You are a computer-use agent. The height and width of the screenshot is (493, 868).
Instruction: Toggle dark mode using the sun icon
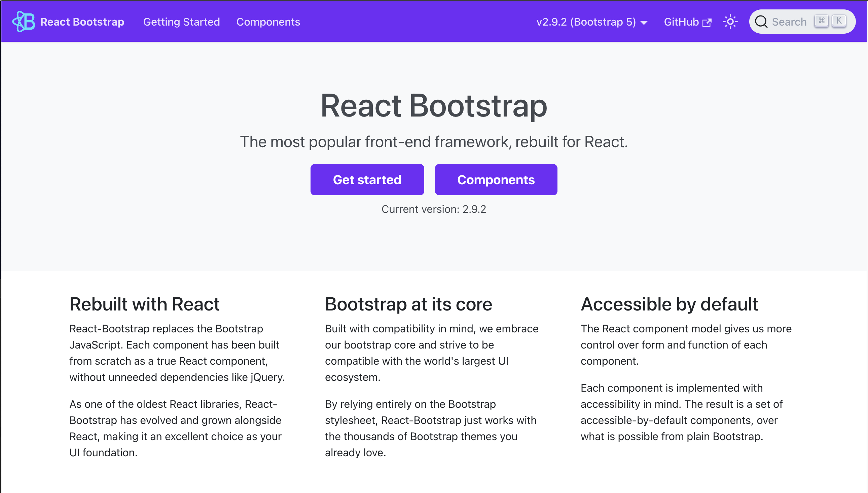coord(731,21)
